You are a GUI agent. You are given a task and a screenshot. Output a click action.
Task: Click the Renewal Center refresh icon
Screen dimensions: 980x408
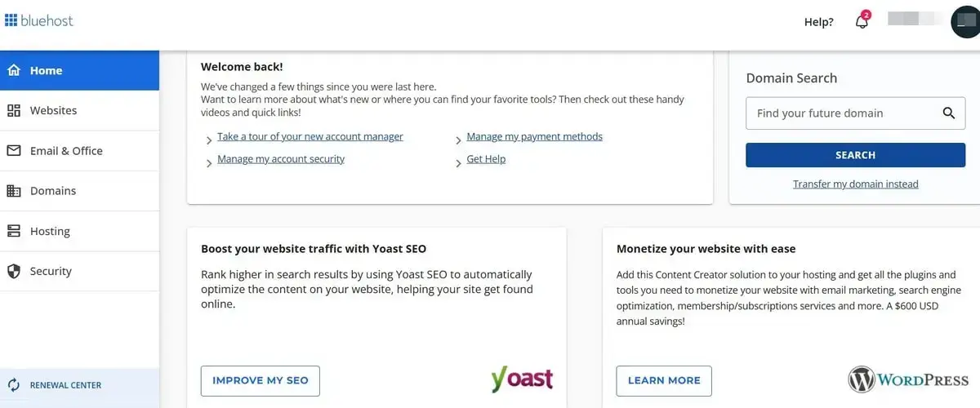pyautogui.click(x=14, y=385)
